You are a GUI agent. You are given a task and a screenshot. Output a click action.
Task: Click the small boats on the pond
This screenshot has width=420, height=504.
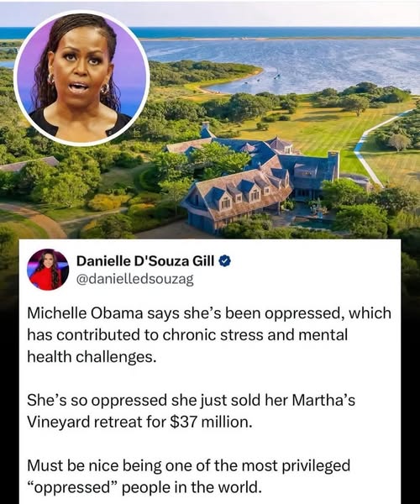(262, 80)
